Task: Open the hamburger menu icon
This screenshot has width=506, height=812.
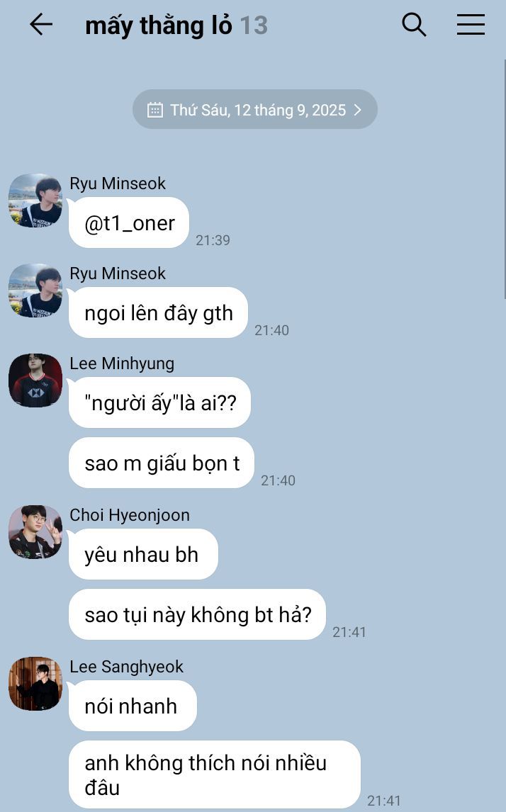Action: [471, 24]
